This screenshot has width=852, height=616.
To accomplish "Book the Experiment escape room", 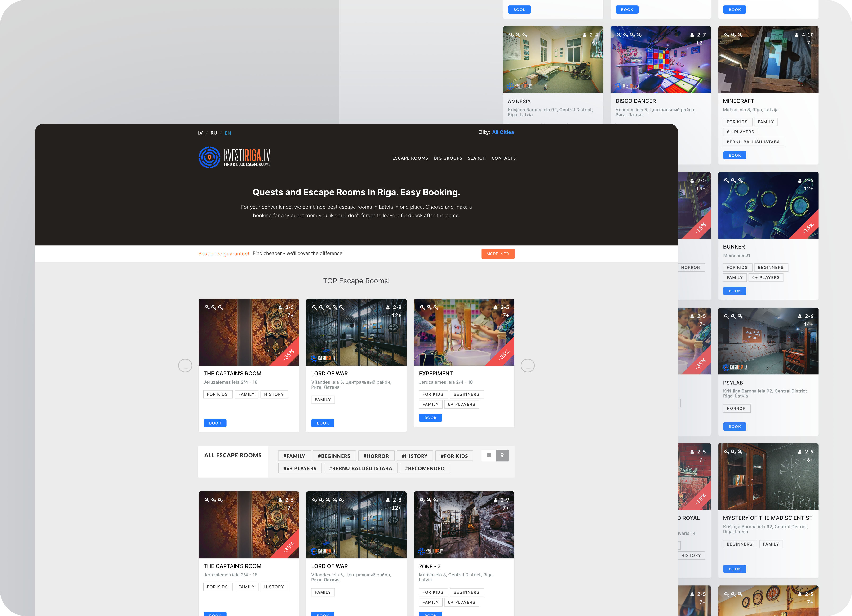I will [x=430, y=418].
